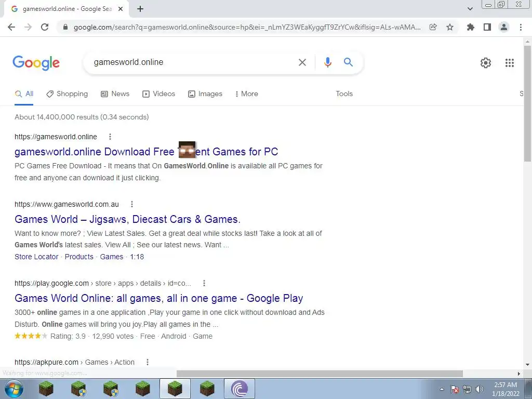Reload the current Google page

[45, 27]
